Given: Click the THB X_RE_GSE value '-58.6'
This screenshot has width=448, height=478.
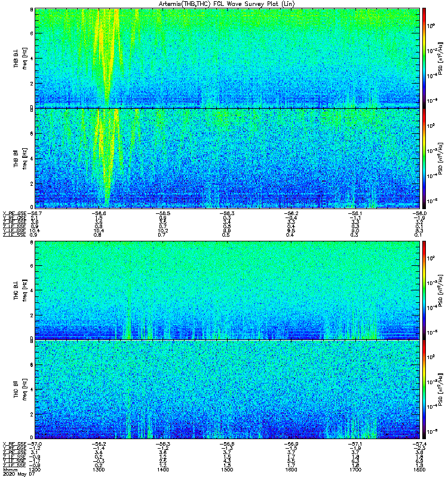Looking at the screenshot, I should (99, 213).
